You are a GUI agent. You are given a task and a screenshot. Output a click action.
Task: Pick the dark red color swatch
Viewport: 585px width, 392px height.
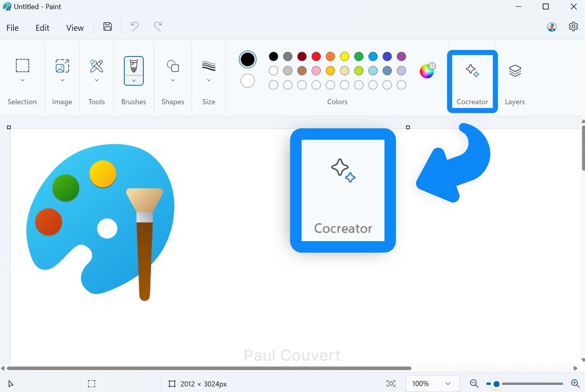(302, 57)
